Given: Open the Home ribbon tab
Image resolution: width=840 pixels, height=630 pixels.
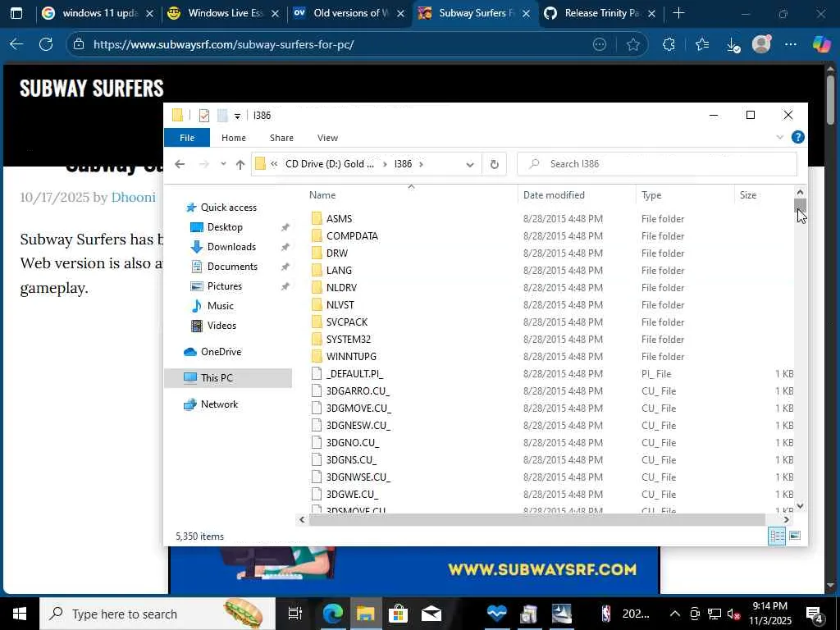Looking at the screenshot, I should [x=234, y=138].
